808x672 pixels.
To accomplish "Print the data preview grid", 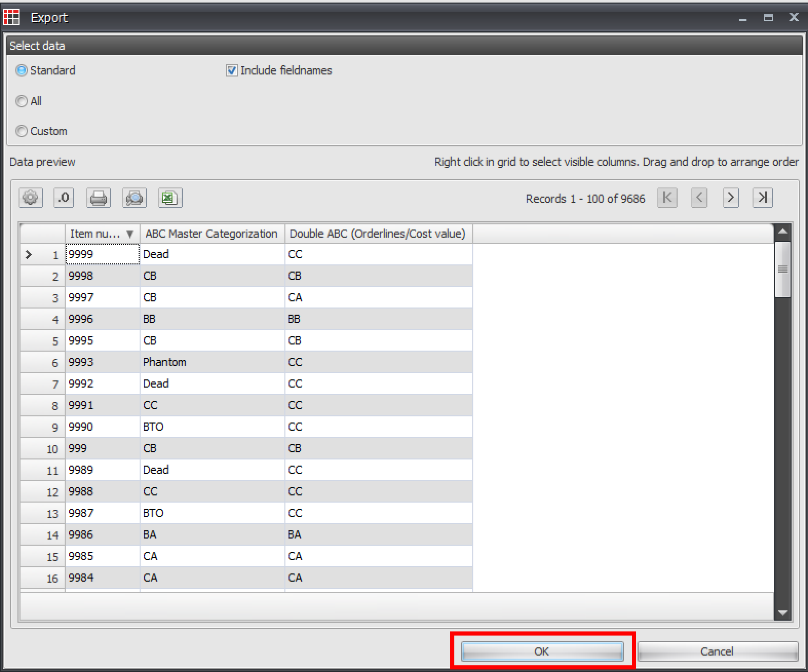I will [x=99, y=198].
